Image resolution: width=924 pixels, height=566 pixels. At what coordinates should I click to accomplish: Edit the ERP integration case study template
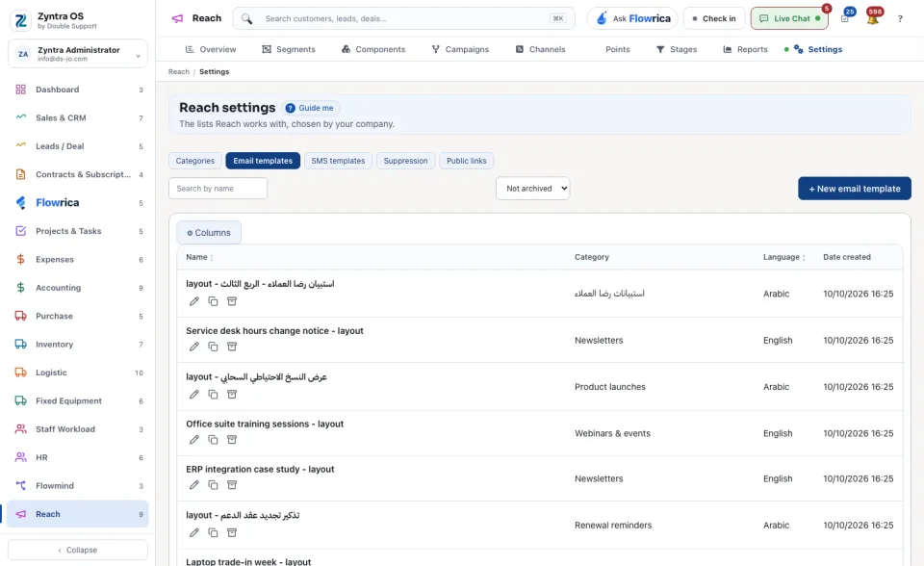click(x=193, y=485)
